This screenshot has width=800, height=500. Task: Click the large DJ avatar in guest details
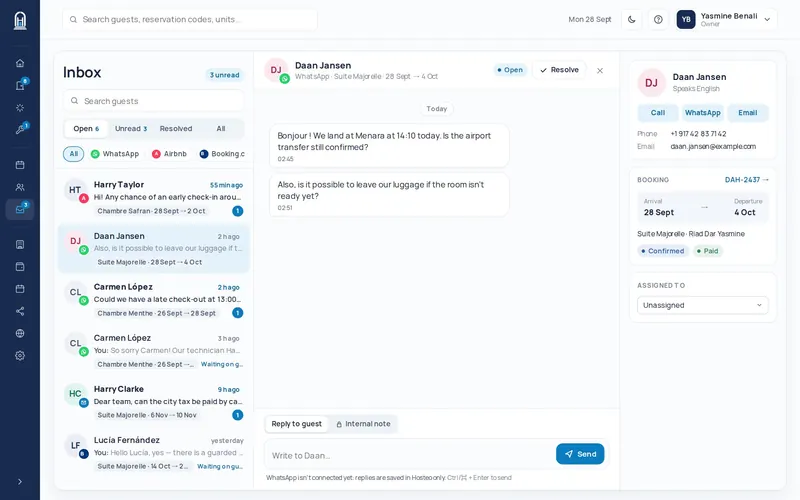click(652, 83)
